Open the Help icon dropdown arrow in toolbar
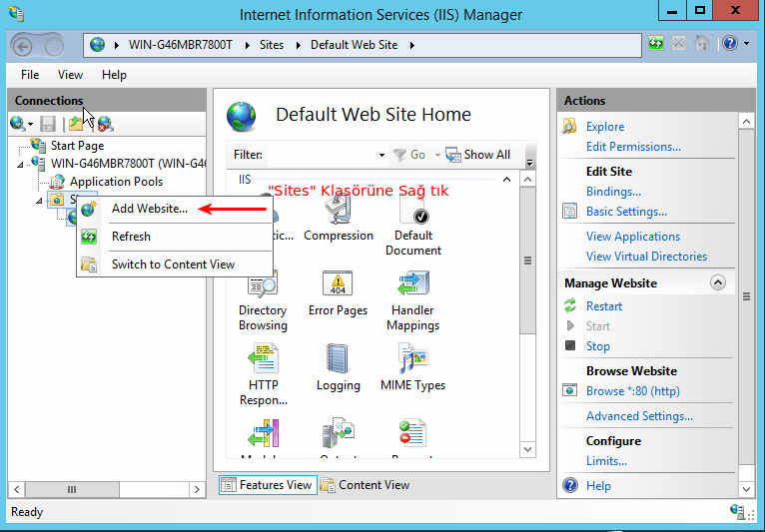The width and height of the screenshot is (765, 532). point(746,44)
